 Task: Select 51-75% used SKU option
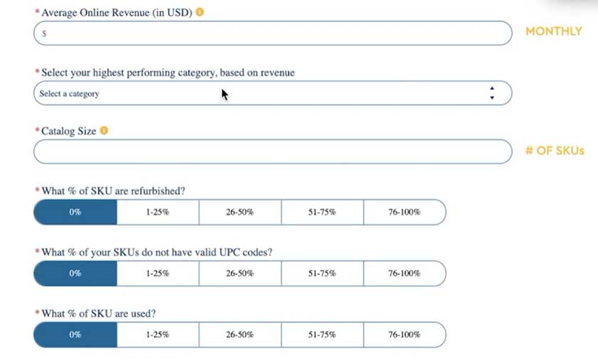pos(322,334)
